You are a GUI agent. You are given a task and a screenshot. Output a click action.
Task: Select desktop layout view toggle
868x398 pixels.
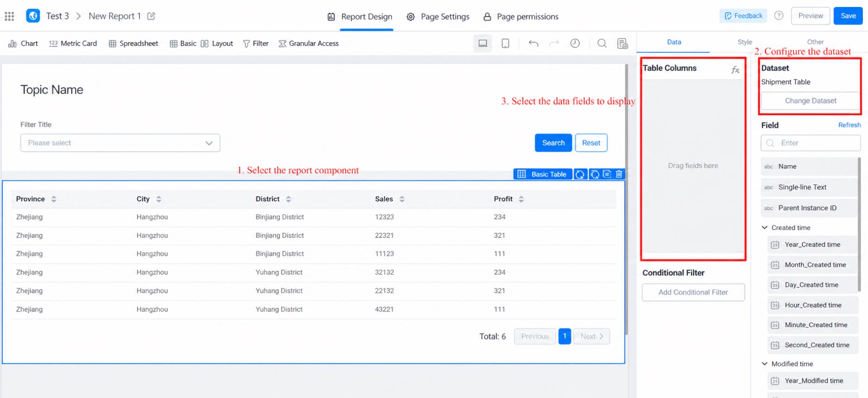pos(483,44)
